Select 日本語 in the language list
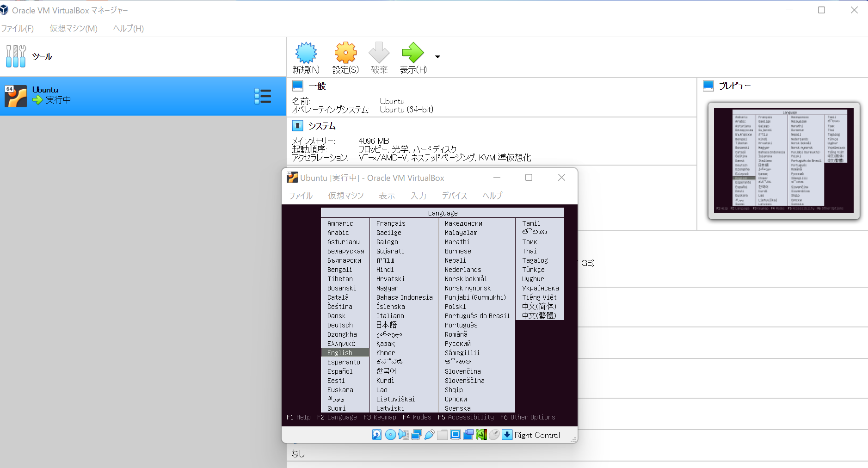 [x=387, y=325]
